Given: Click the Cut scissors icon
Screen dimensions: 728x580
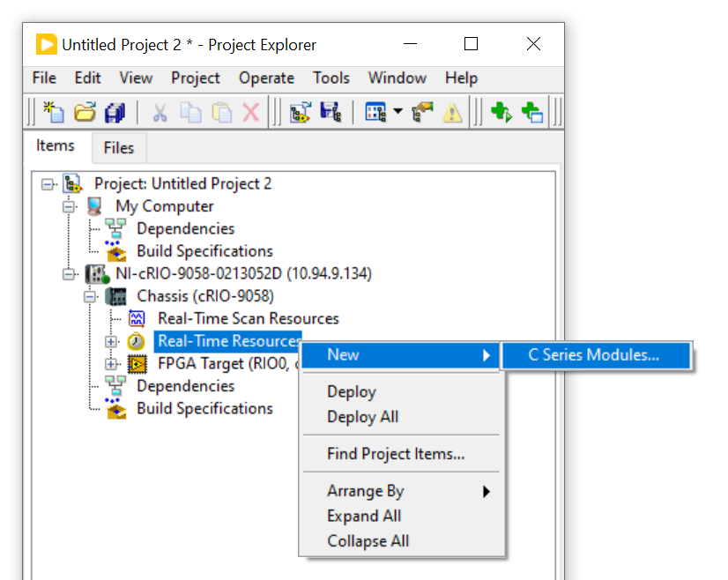Looking at the screenshot, I should 160,112.
